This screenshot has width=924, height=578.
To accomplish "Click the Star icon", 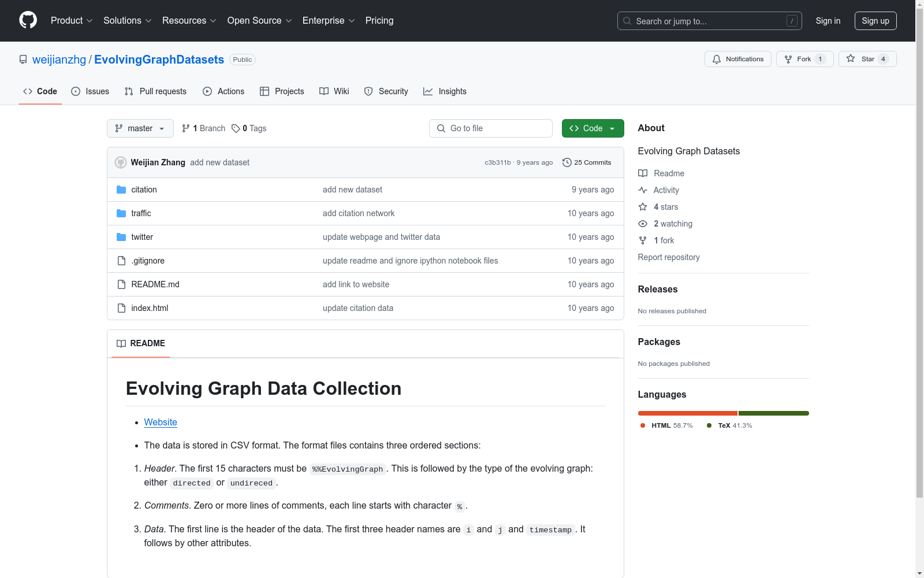I will (x=851, y=58).
